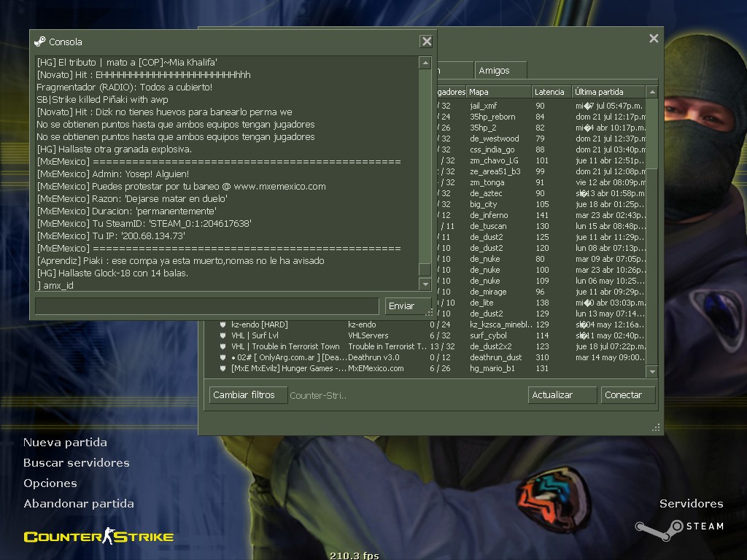Screen dimensions: 747x560
Task: Click Servidores label at bottom right
Action: point(692,504)
